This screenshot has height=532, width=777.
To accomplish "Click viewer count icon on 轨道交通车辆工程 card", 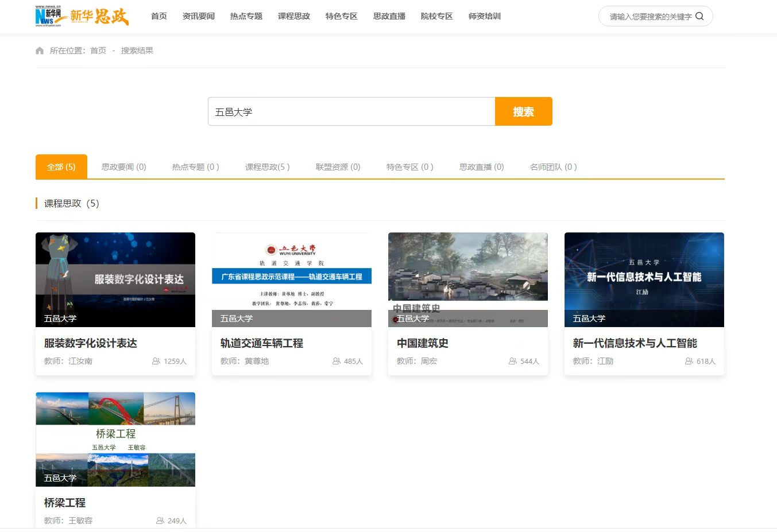I will pos(337,361).
